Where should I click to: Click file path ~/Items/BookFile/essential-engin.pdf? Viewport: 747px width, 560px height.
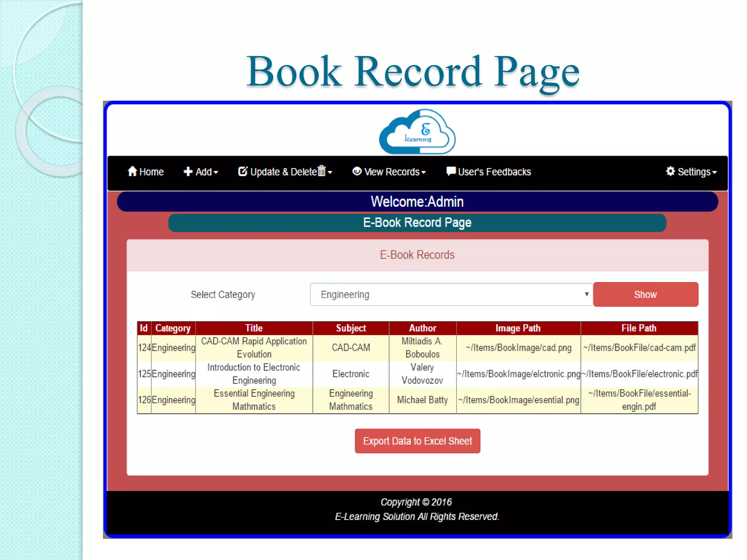(x=639, y=400)
